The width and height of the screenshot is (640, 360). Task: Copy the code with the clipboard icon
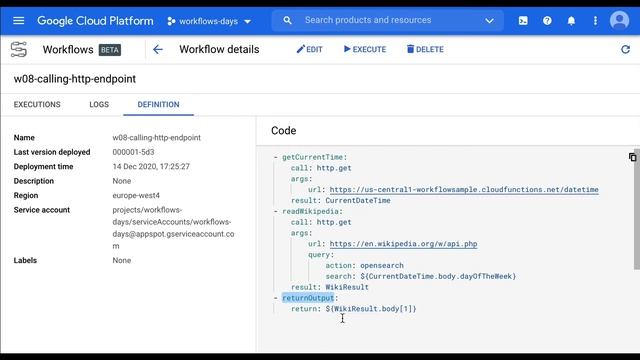(x=632, y=157)
